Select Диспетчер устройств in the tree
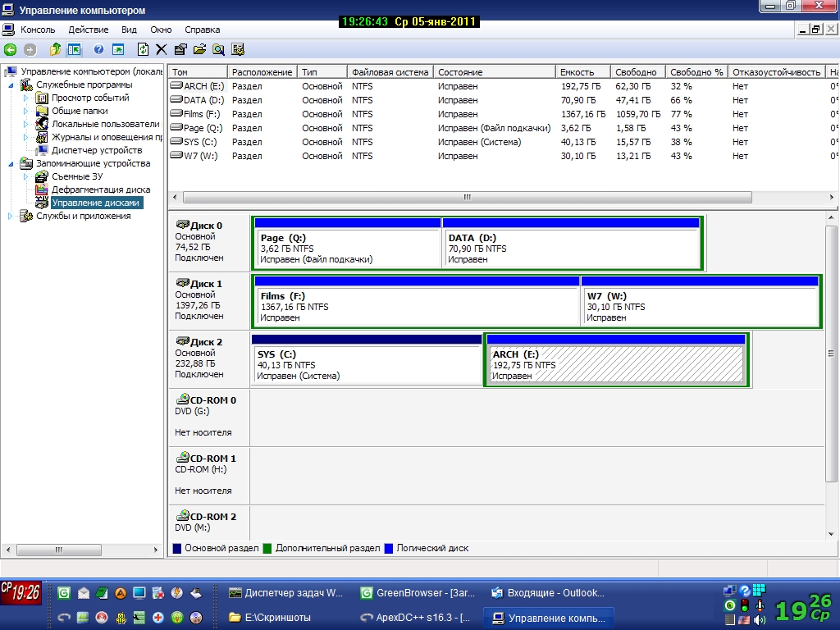The width and height of the screenshot is (840, 630). tap(96, 150)
